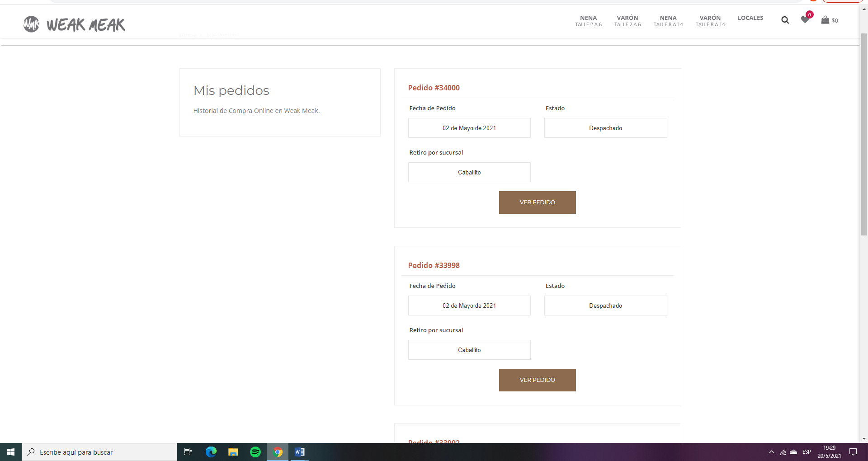The image size is (868, 461).
Task: Click the Weak Meak logo
Action: [75, 24]
